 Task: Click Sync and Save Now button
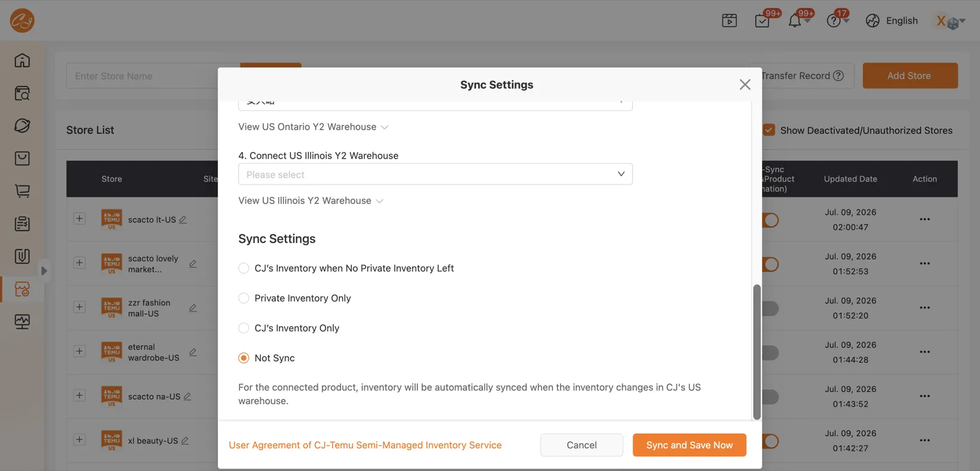(690, 445)
